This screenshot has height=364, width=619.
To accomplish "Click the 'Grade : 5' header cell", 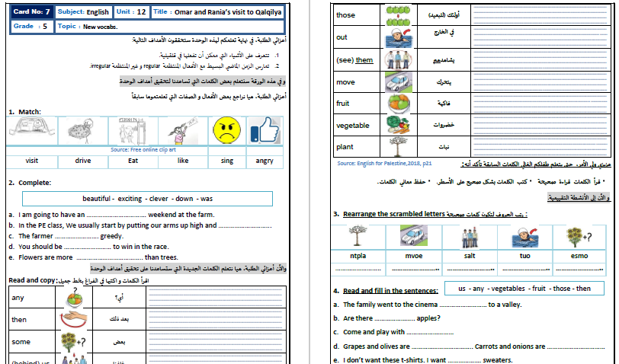I will pos(31,27).
